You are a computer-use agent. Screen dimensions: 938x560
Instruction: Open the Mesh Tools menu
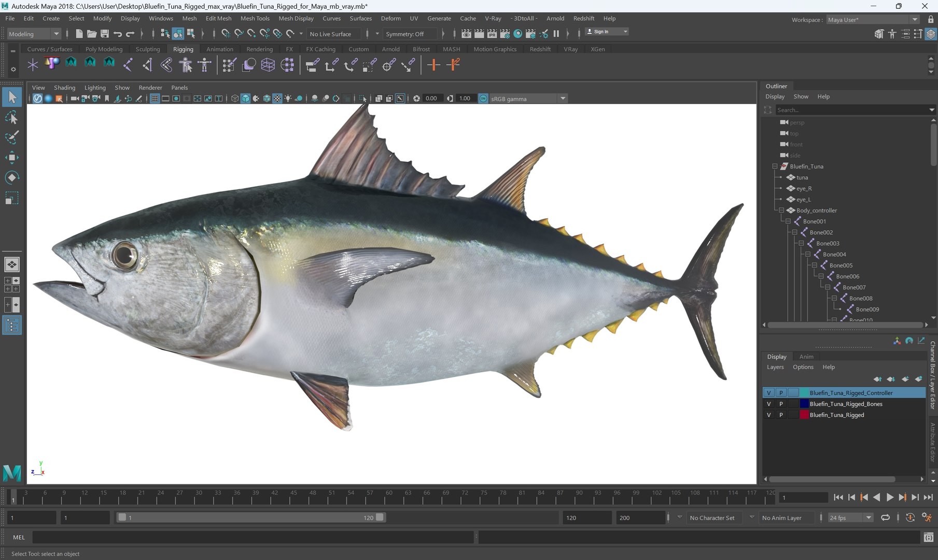pyautogui.click(x=255, y=18)
